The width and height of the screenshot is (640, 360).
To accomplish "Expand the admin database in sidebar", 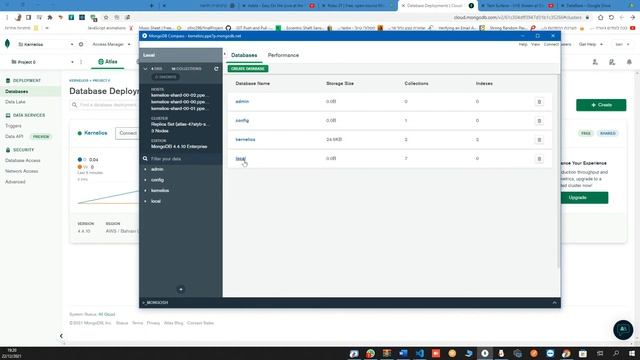I will [145, 169].
